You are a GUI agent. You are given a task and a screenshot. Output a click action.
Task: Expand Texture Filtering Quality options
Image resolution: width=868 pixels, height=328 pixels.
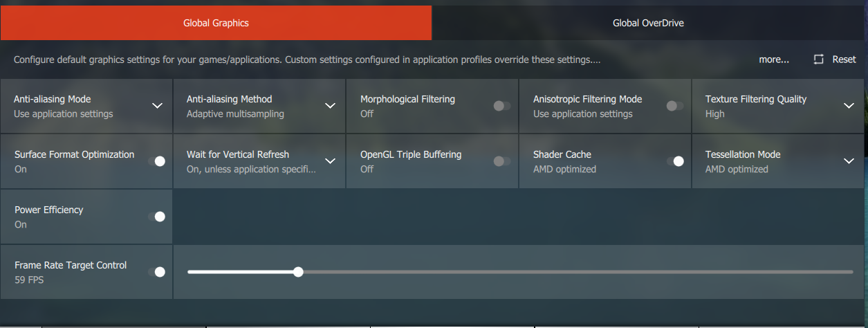coord(849,106)
